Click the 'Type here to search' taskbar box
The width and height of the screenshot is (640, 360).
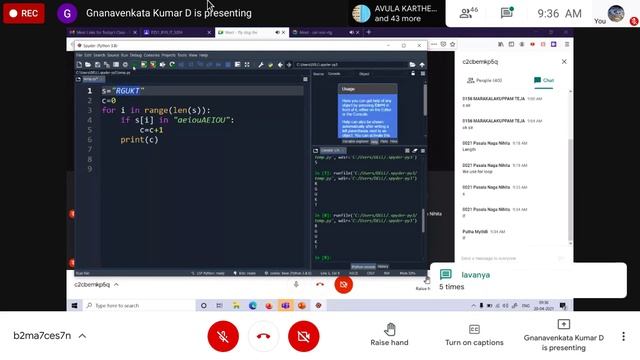tap(139, 305)
